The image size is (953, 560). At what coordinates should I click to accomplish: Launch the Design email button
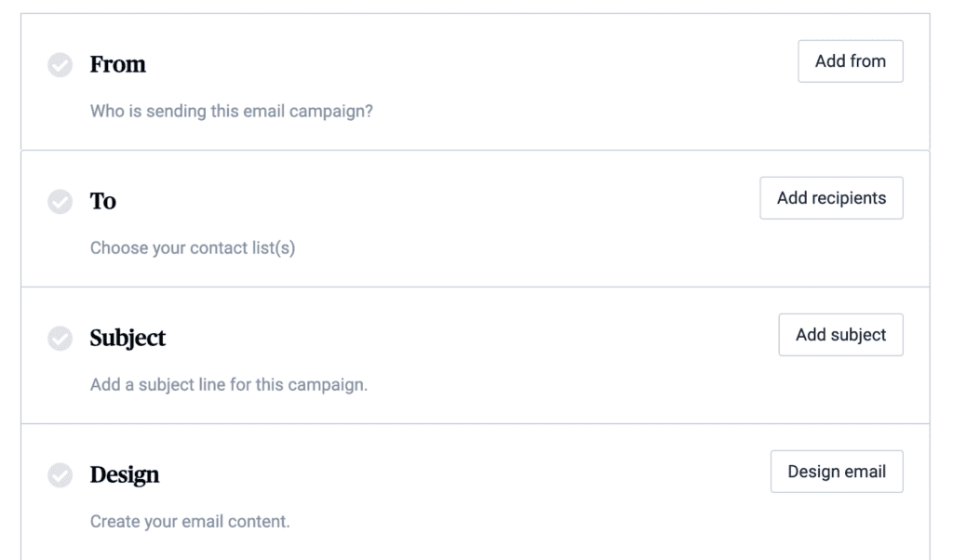(837, 472)
